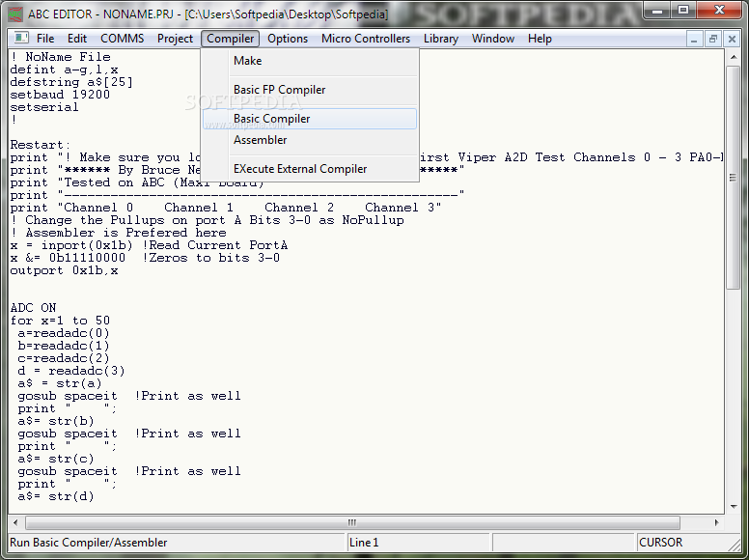Image resolution: width=749 pixels, height=560 pixels.
Task: Close the open Compiler menu
Action: 231,39
